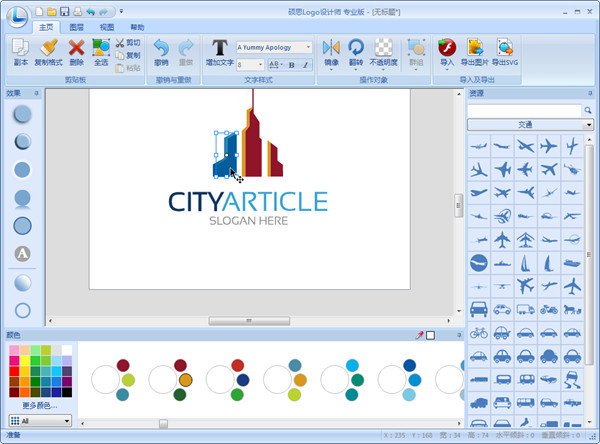This screenshot has height=444, width=600.
Task: Click the 复制 copy icon
Action: tap(120, 56)
